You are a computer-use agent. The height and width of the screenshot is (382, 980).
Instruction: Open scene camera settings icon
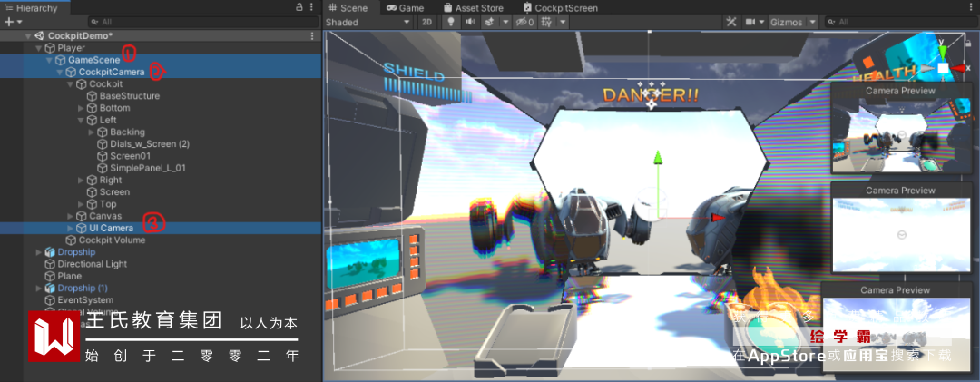(750, 22)
